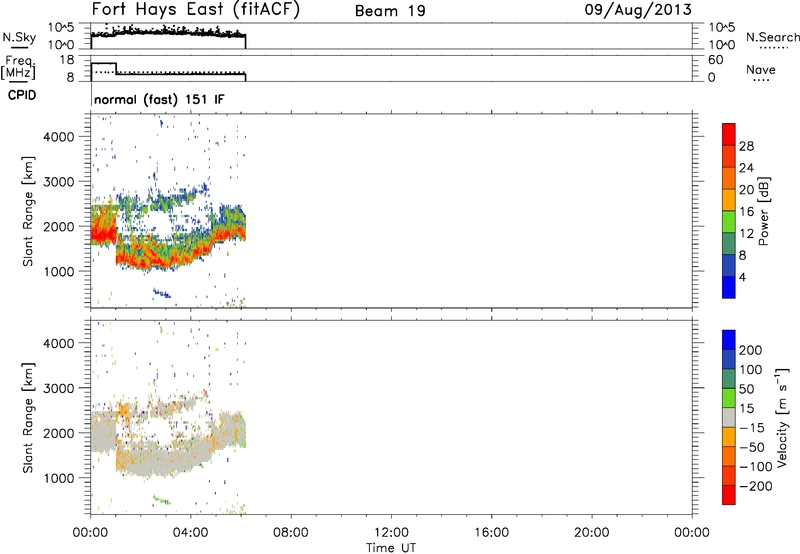Viewport: 800px width, 554px height.
Task: Click the velocity panel 'Slant Range [km]' label
Action: tap(28, 418)
